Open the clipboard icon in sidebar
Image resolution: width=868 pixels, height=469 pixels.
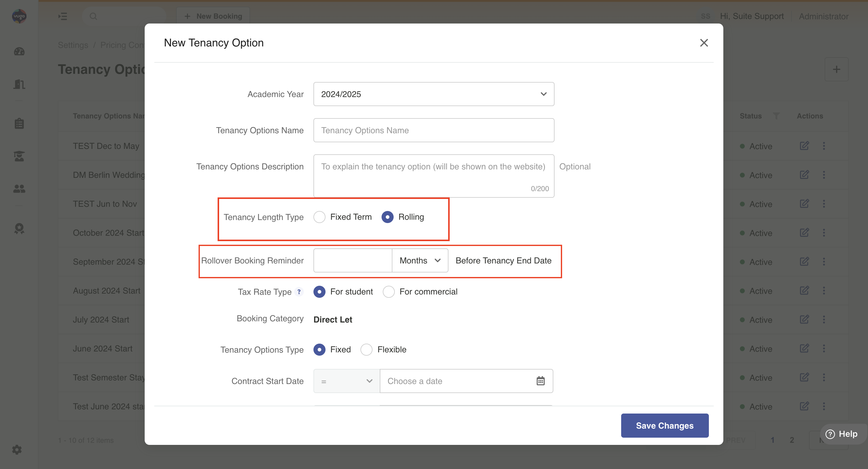pyautogui.click(x=19, y=123)
